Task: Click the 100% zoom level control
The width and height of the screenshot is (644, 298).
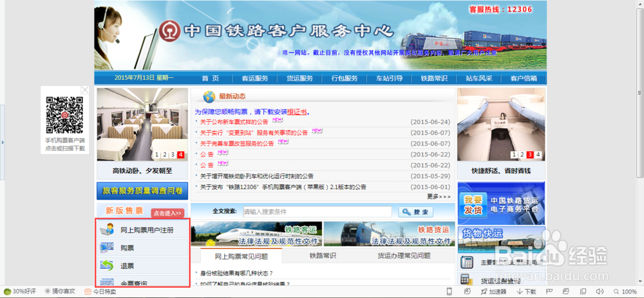Action: click(624, 292)
